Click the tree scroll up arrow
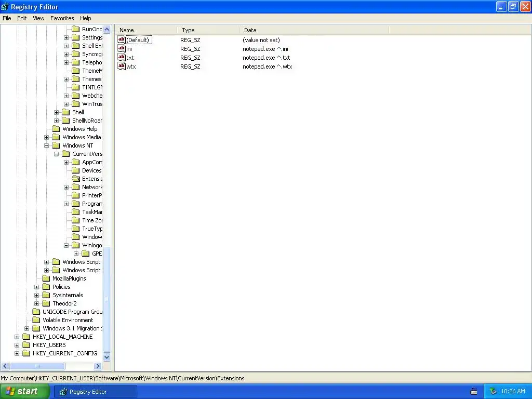This screenshot has height=399, width=532. [107, 30]
